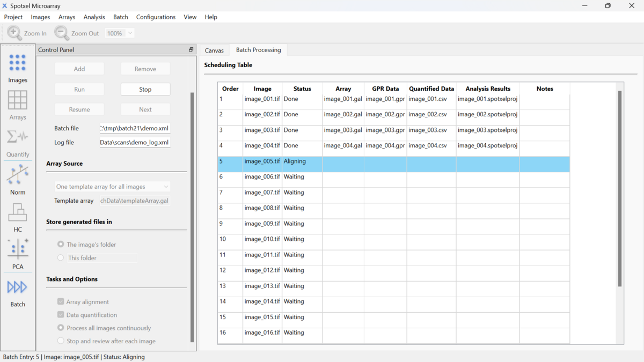Click the Zoom In magnifier
The image size is (644, 362).
[x=14, y=33]
